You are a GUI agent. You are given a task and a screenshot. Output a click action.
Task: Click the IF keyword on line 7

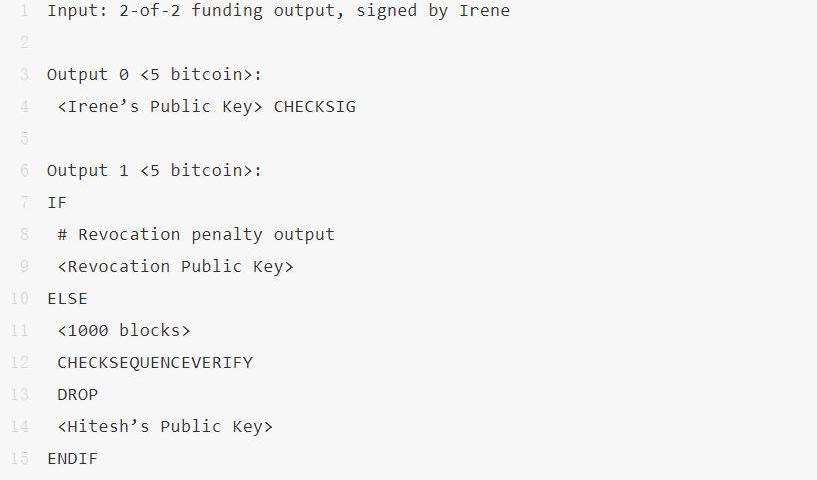coord(57,202)
